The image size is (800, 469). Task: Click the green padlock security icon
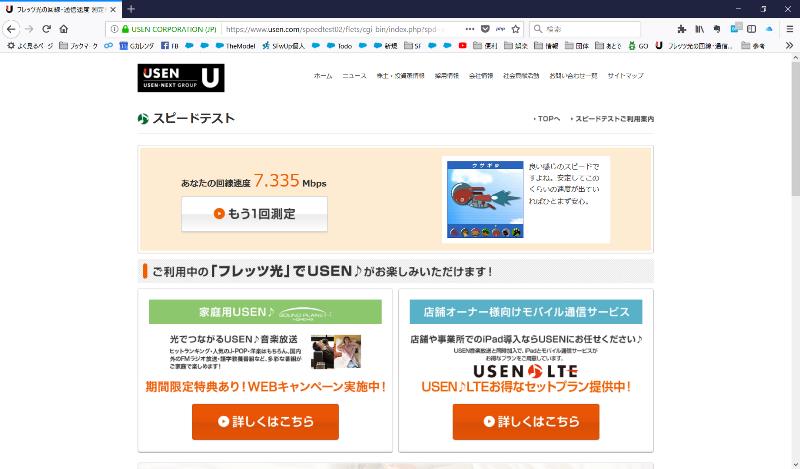pyautogui.click(x=125, y=29)
